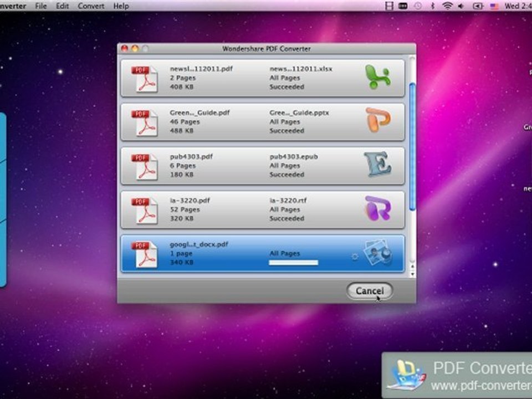Open the Time Machine clock icon in menu bar
This screenshot has width=532, height=399.
pyautogui.click(x=418, y=6)
